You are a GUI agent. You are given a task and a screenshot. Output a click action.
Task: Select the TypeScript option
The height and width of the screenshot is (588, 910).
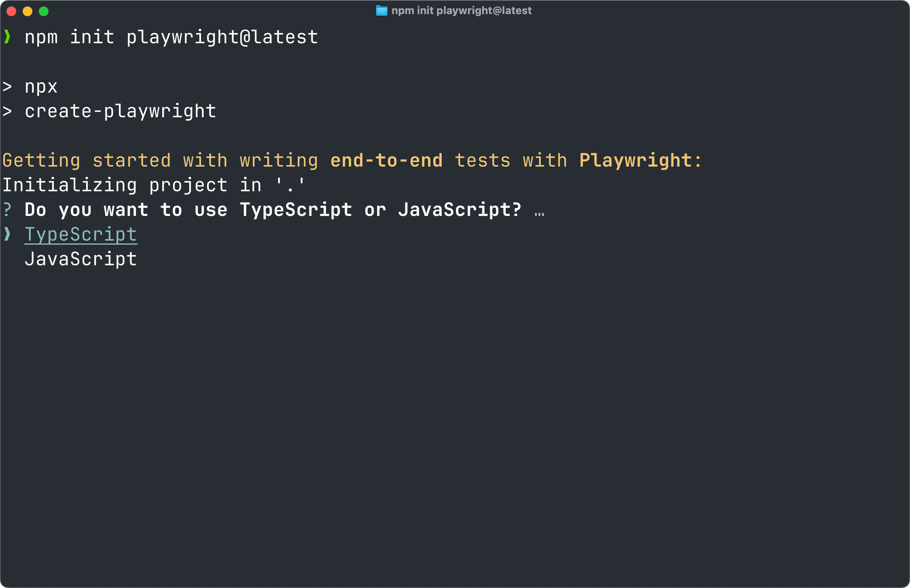pyautogui.click(x=81, y=235)
